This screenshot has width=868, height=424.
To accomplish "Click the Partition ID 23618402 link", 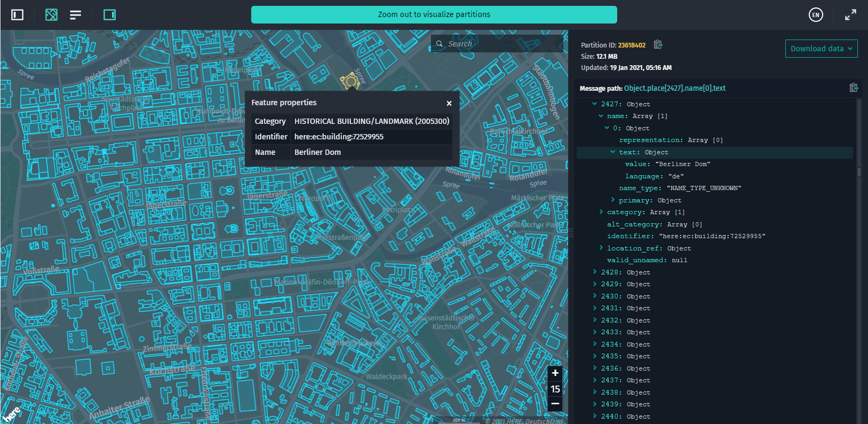I will tap(632, 45).
